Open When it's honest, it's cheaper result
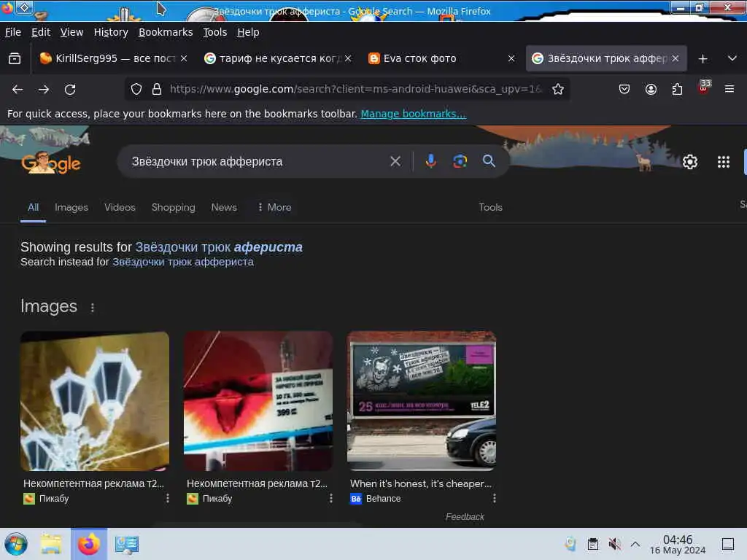The height and width of the screenshot is (560, 747). coord(421,483)
